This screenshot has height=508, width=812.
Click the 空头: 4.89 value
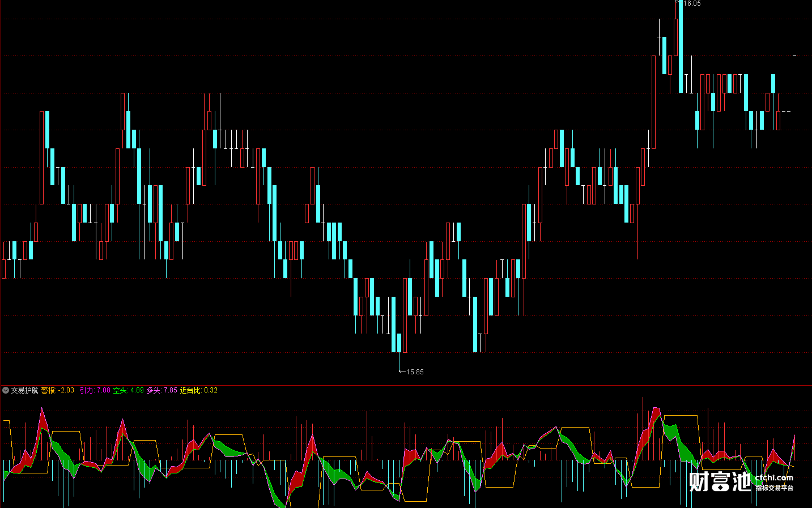tap(129, 390)
